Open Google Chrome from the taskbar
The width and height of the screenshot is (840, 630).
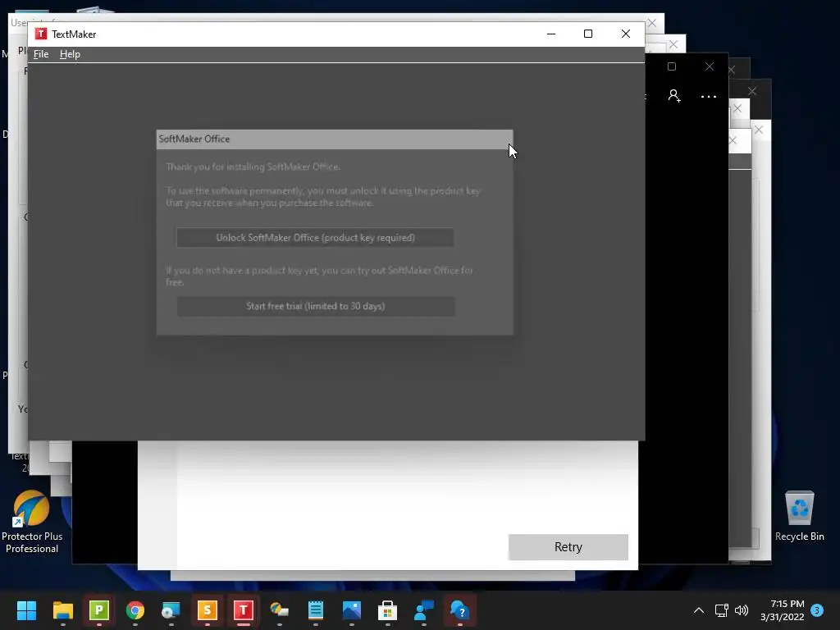[135, 610]
